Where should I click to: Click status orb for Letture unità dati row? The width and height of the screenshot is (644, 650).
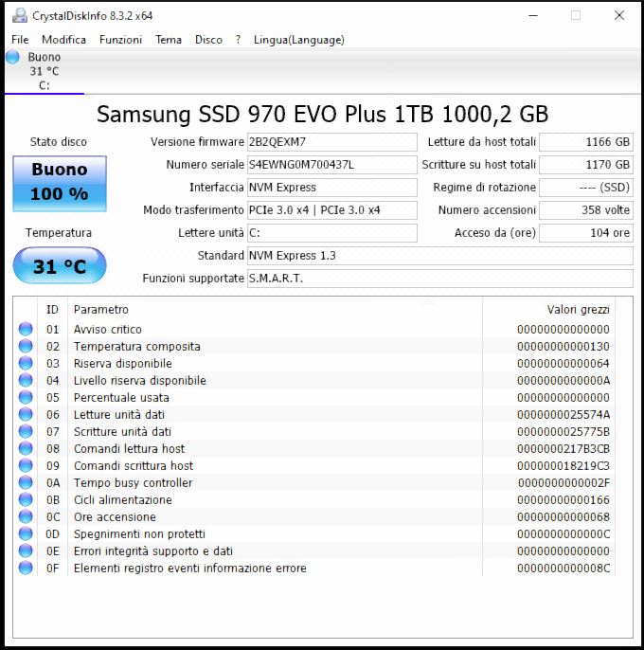click(x=26, y=414)
